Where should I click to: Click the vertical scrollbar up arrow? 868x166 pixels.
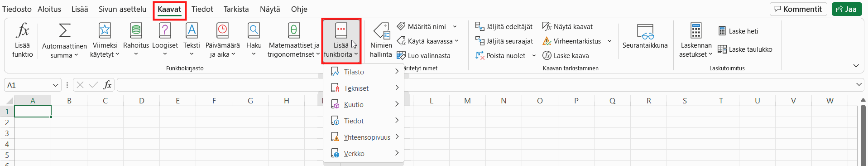(x=863, y=100)
